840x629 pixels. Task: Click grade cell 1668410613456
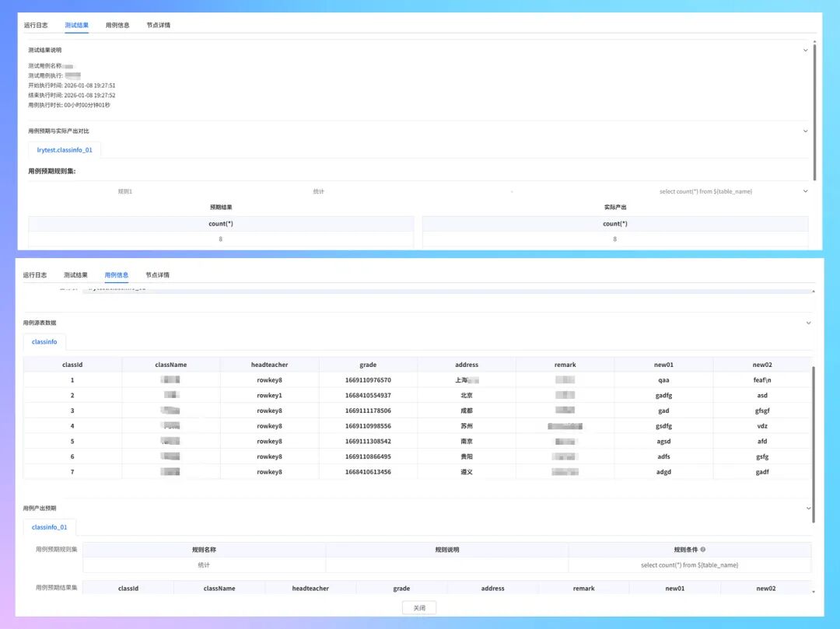368,472
